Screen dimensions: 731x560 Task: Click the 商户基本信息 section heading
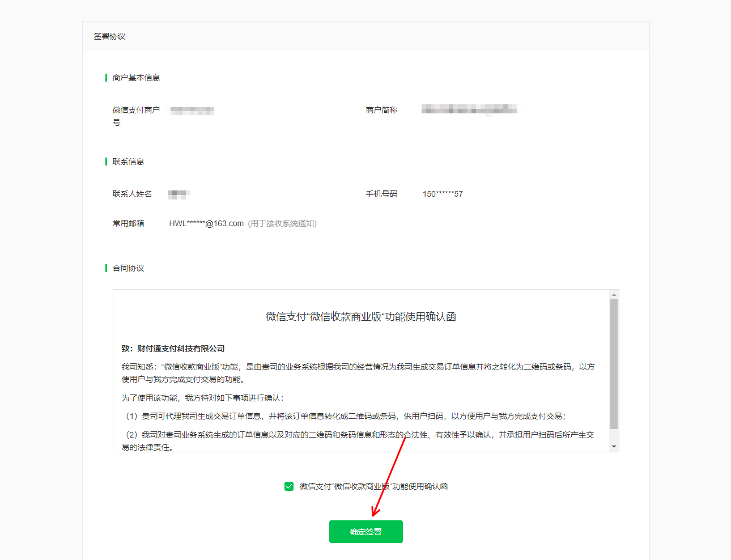coord(136,78)
